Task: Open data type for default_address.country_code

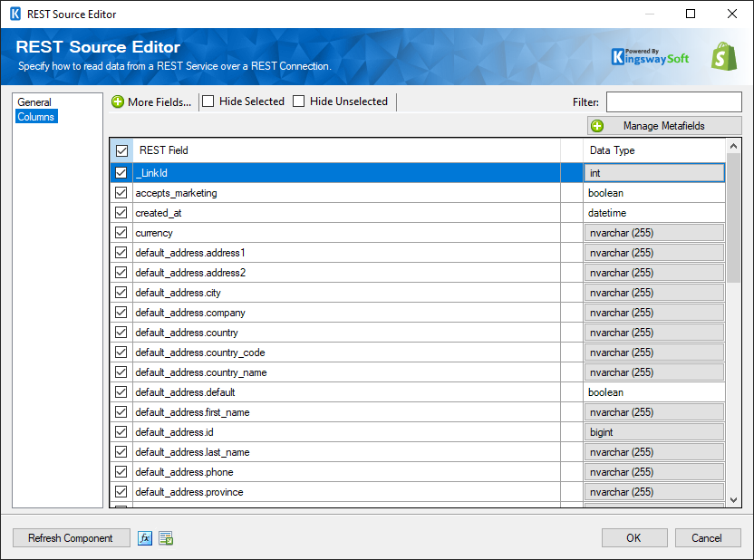Action: pyautogui.click(x=654, y=352)
